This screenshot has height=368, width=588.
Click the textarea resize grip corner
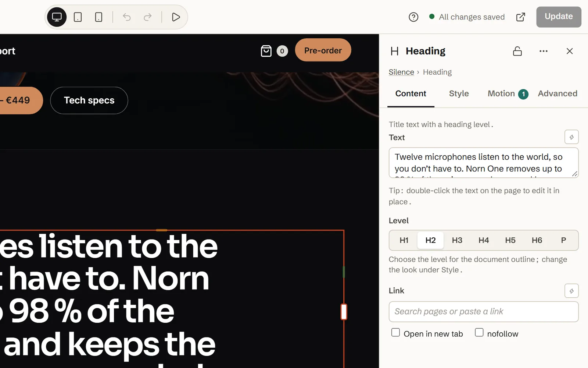(x=575, y=174)
